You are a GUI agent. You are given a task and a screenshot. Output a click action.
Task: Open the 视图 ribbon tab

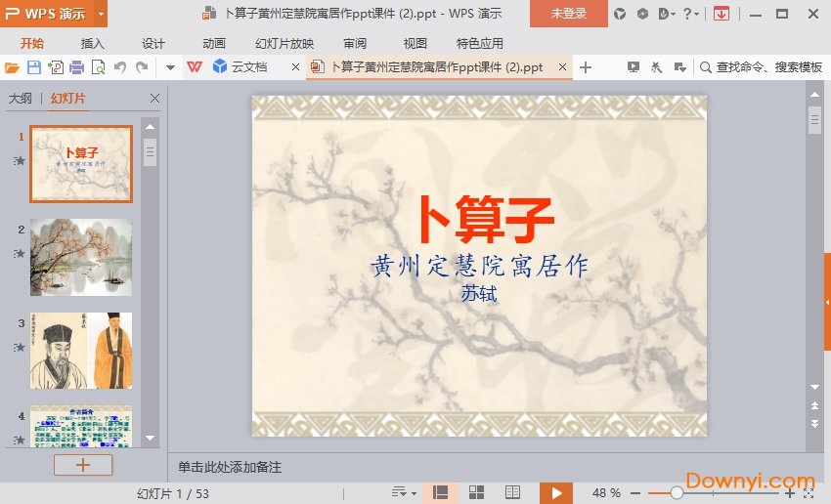(x=415, y=43)
